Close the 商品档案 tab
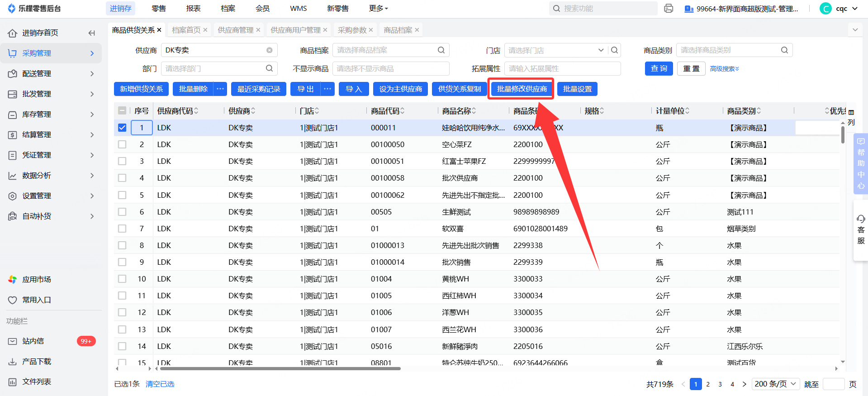The width and height of the screenshot is (868, 396). 417,30
